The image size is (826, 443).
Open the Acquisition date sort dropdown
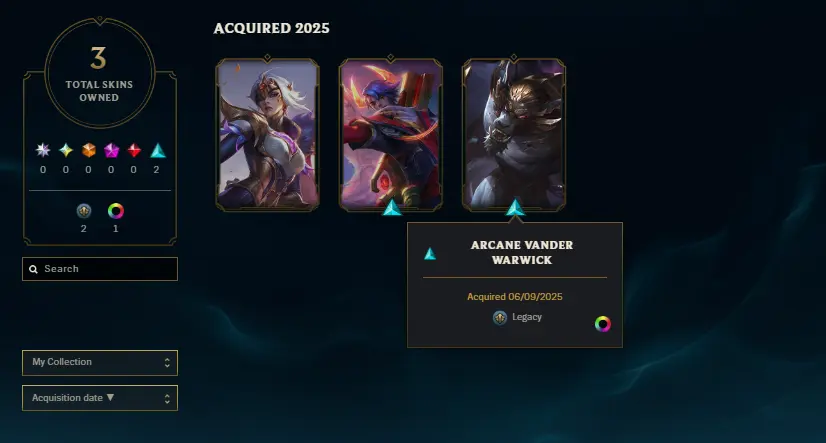100,398
